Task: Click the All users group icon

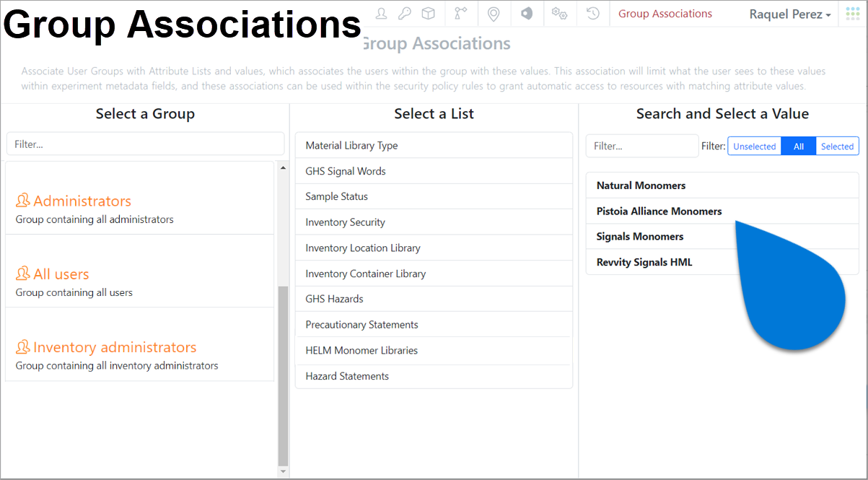Action: pyautogui.click(x=22, y=274)
